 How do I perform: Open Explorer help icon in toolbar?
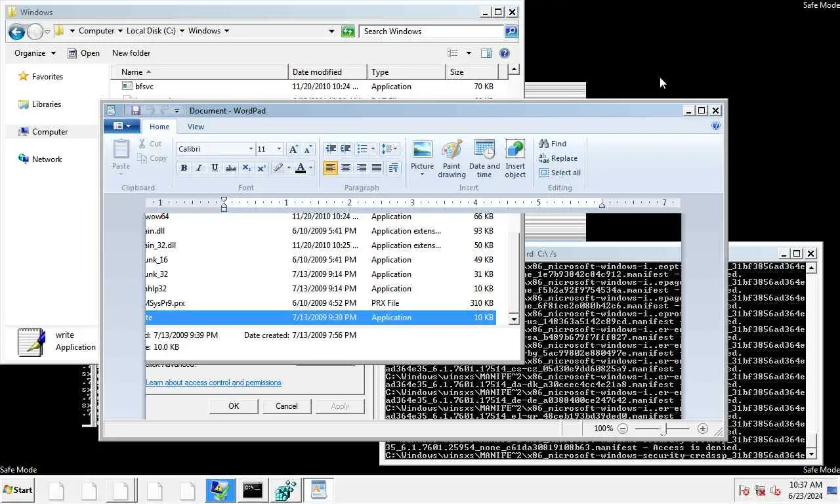click(x=505, y=53)
